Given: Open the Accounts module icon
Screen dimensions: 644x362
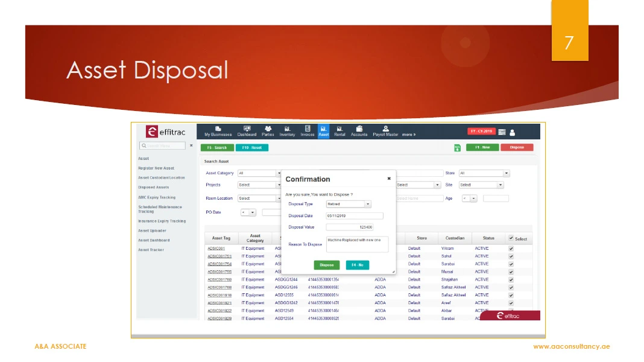Looking at the screenshot, I should click(x=359, y=129).
